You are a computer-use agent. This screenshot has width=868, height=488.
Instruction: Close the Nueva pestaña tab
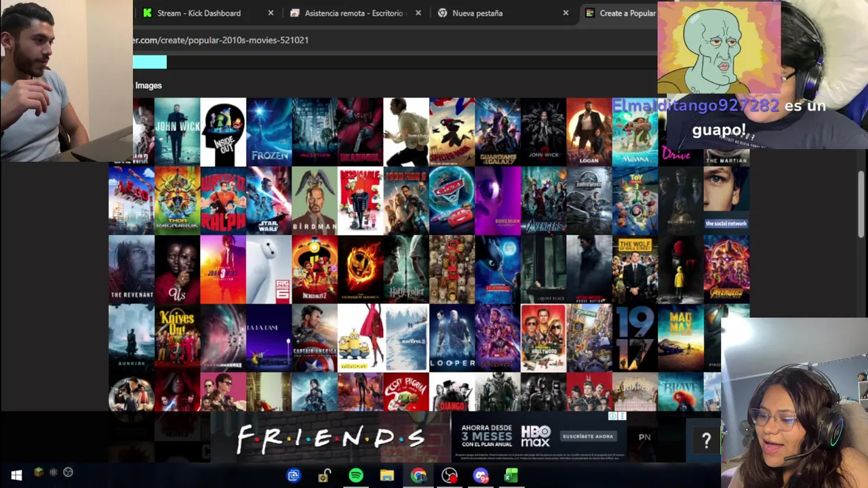click(566, 13)
